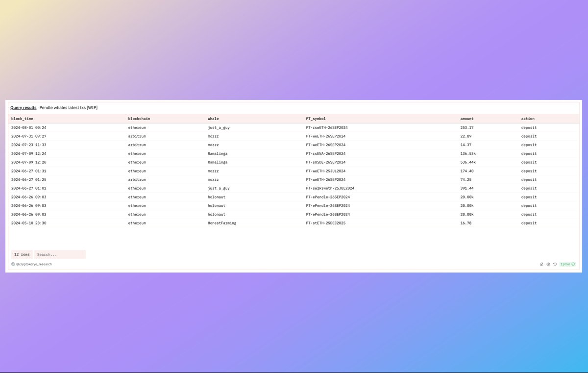Click the link icon in footer

[541, 264]
